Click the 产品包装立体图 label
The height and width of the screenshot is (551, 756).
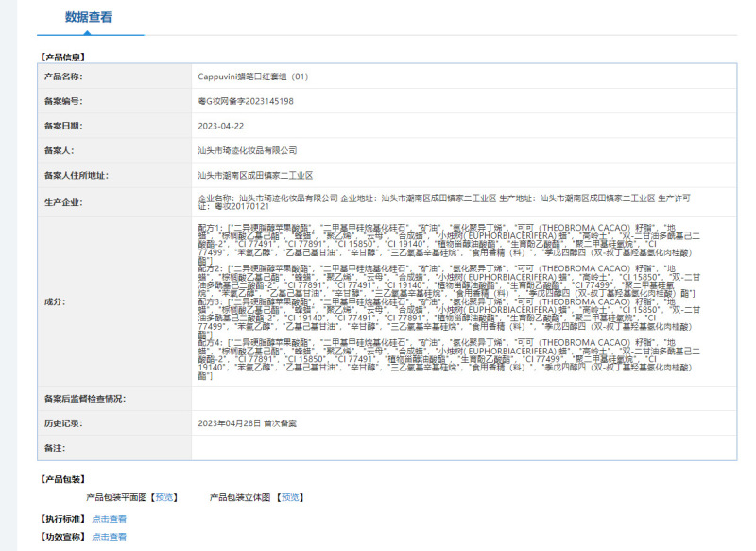(x=240, y=497)
